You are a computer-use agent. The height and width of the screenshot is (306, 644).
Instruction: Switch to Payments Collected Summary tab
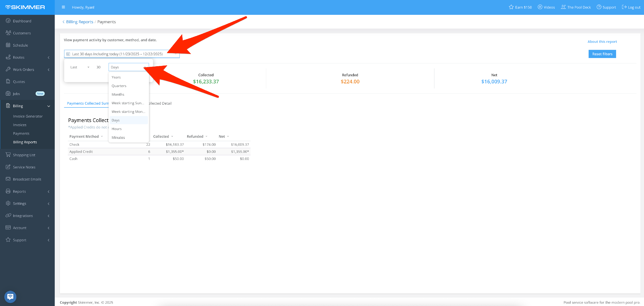click(x=88, y=103)
